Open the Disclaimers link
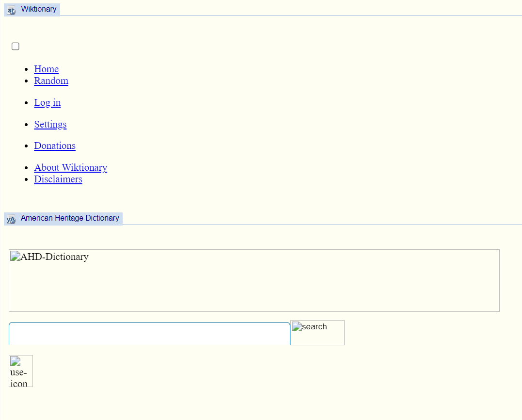The width and height of the screenshot is (522, 420). point(58,179)
